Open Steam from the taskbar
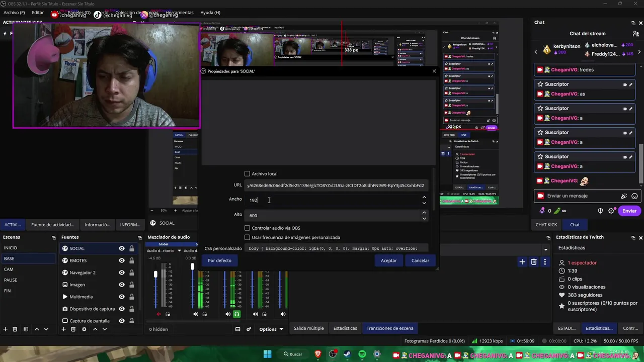This screenshot has height=362, width=644. tap(347, 354)
